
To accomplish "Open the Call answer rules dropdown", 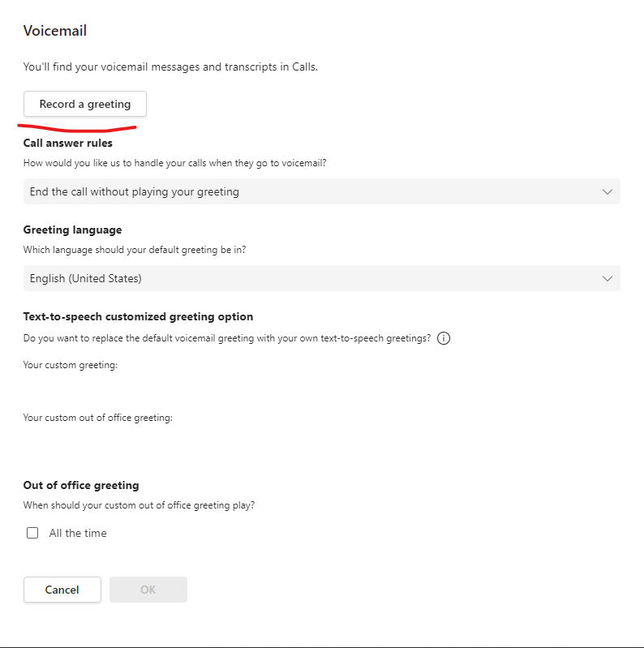I will click(x=321, y=191).
